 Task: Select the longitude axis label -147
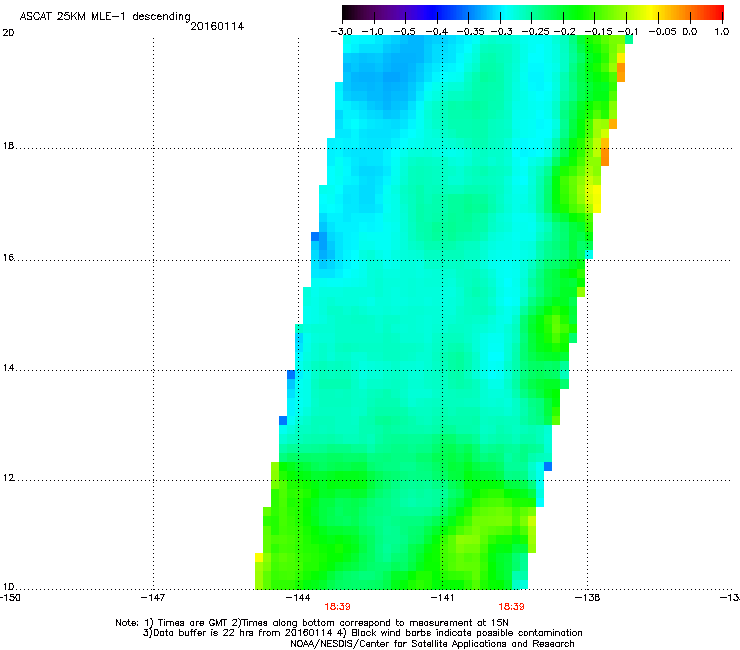click(x=153, y=598)
